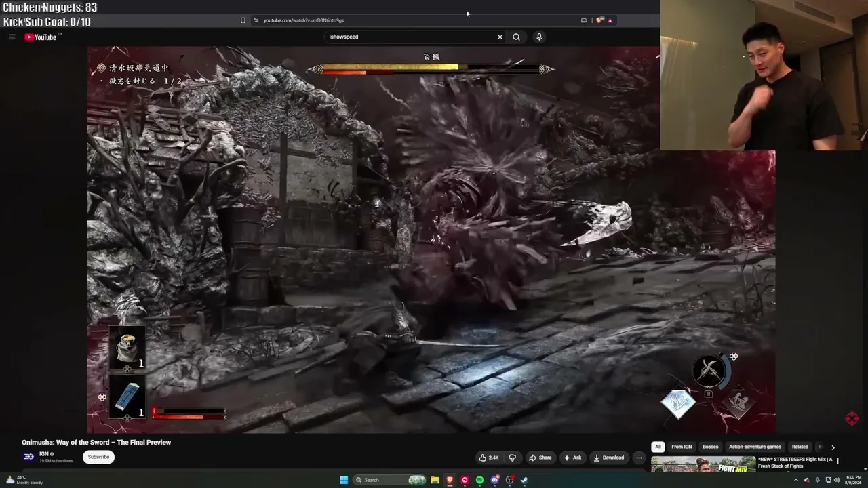Open the network icon in the system tray
Image resolution: width=868 pixels, height=488 pixels.
(x=828, y=480)
